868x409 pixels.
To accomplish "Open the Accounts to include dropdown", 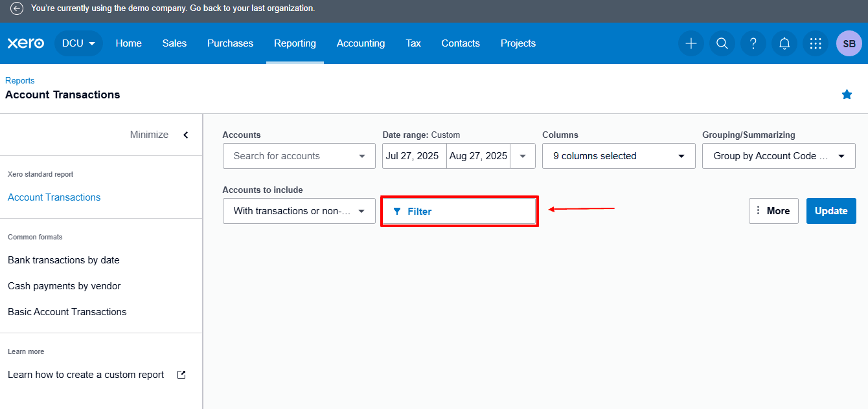I will (x=299, y=211).
